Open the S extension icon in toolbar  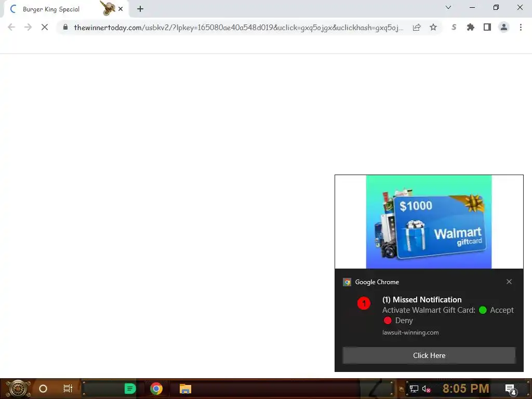454,27
